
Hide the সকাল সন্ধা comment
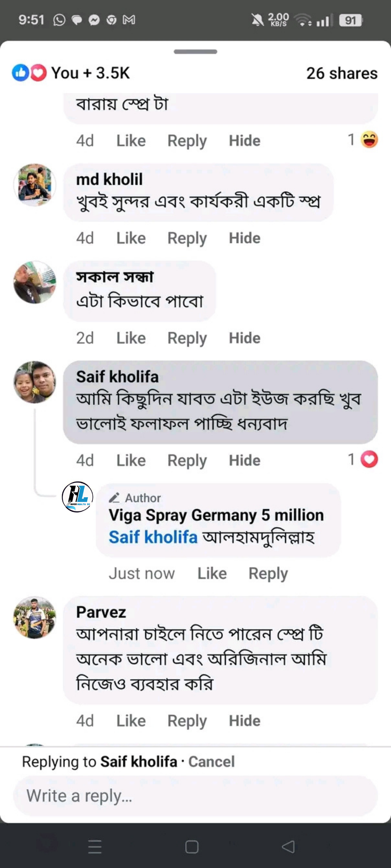(244, 338)
